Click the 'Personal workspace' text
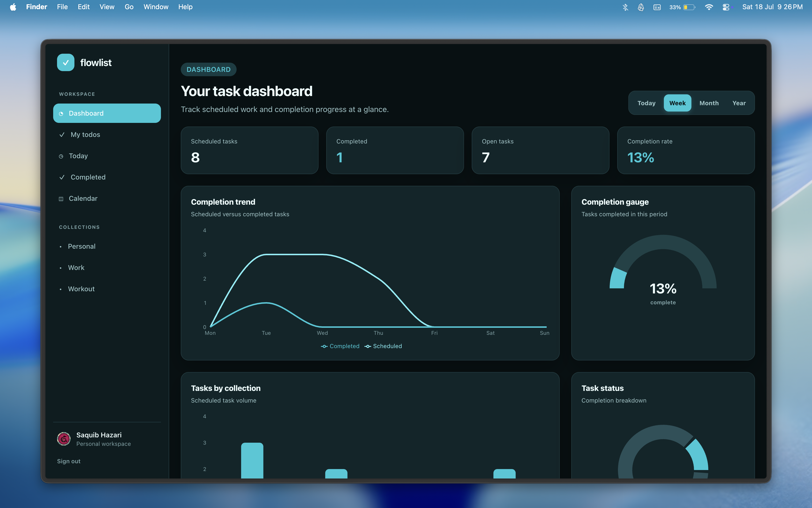The height and width of the screenshot is (508, 812). [x=103, y=444]
